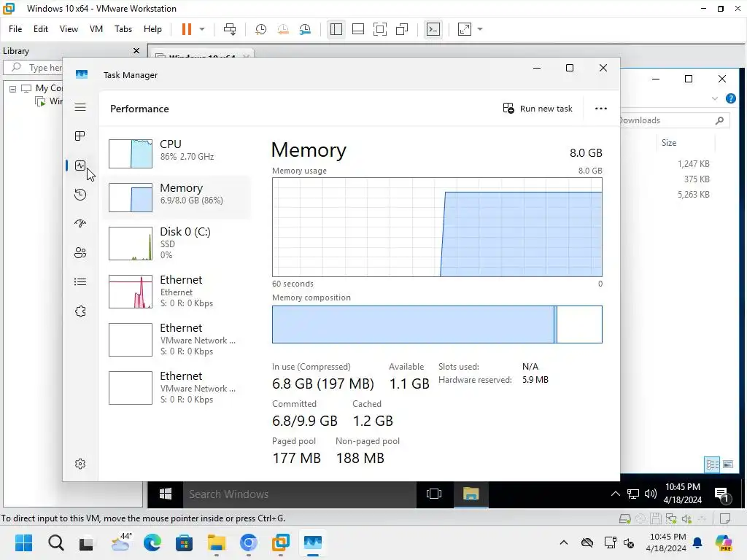Open the three-dot more options menu
The image size is (747, 560).
[x=601, y=109]
